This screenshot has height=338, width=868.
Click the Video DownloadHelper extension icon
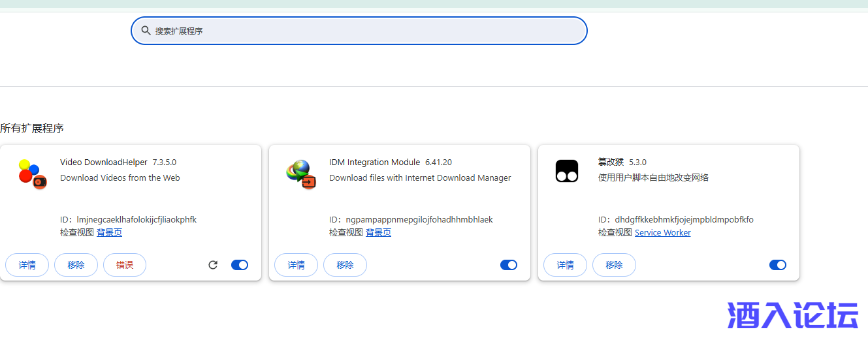tap(32, 174)
